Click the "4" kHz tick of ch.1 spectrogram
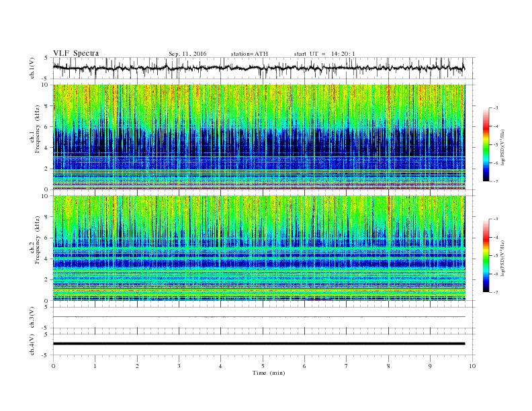Viewport: 532px width, 411px height. point(47,148)
